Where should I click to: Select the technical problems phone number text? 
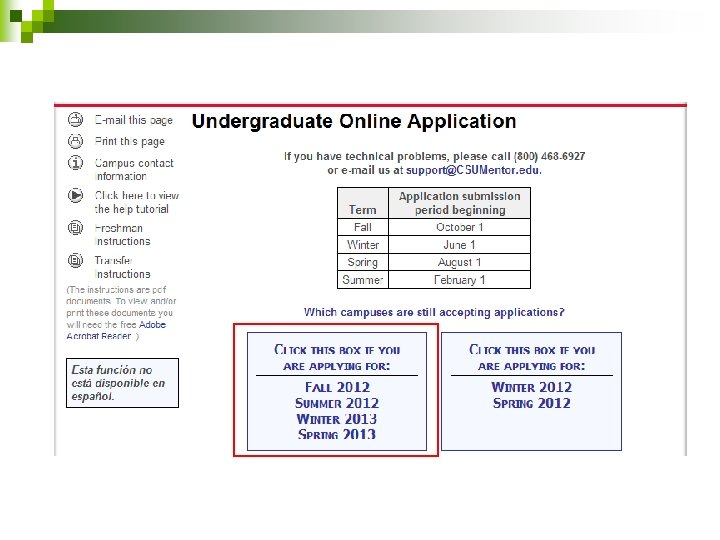pyautogui.click(x=549, y=156)
